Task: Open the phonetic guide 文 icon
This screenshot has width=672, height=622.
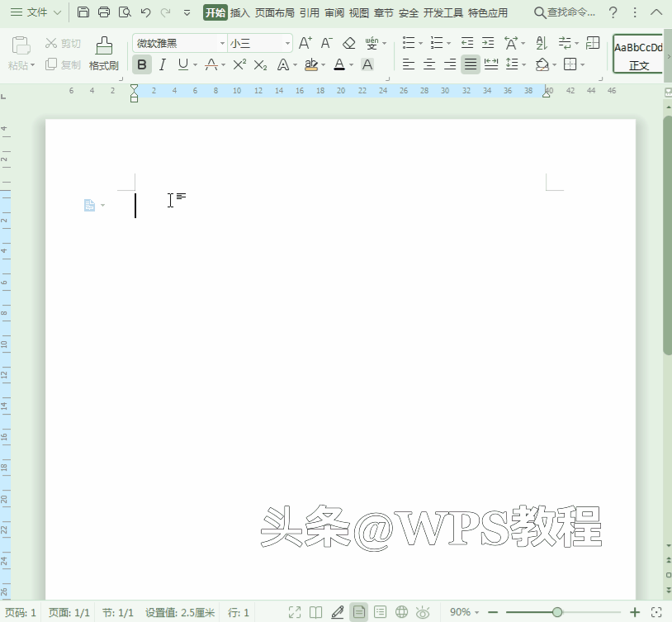Action: 371,43
